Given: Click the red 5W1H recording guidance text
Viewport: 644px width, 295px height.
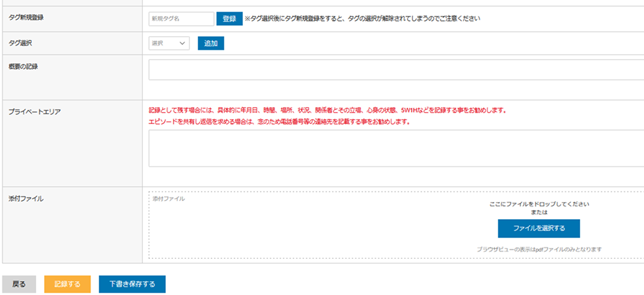Looking at the screenshot, I should point(326,111).
